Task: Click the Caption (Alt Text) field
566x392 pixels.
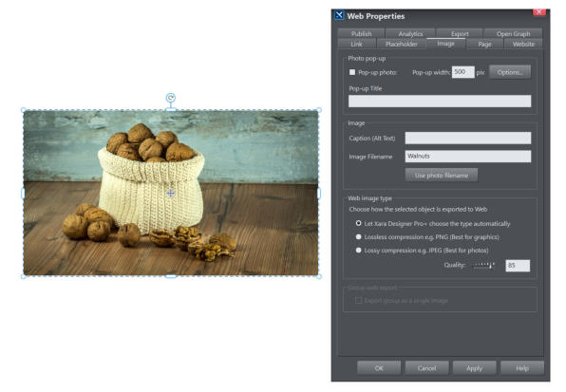Action: coord(468,139)
